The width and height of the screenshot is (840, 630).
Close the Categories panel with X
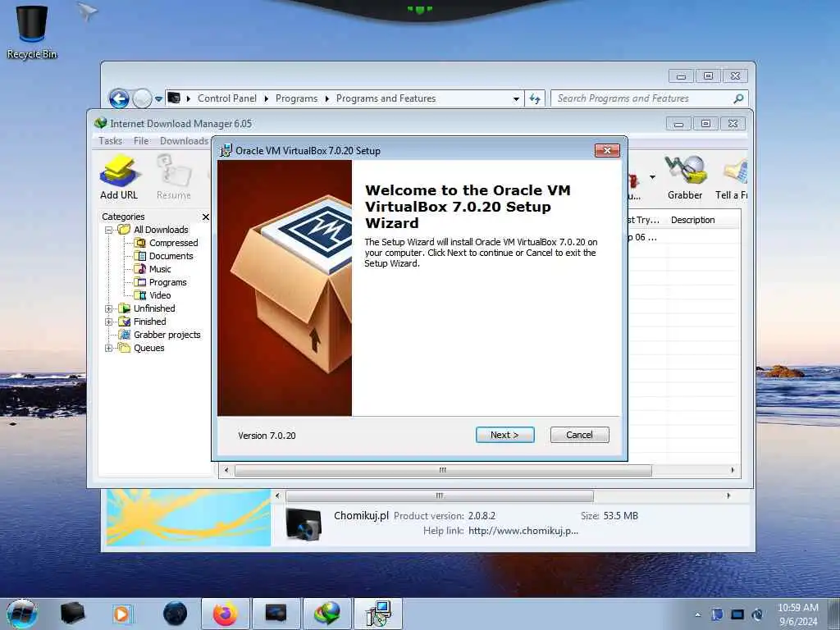point(206,217)
